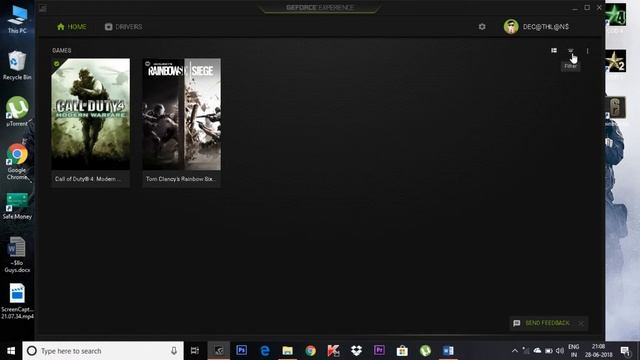Select the Safe Money desktop shortcut
This screenshot has height=360, width=640.
point(17,206)
